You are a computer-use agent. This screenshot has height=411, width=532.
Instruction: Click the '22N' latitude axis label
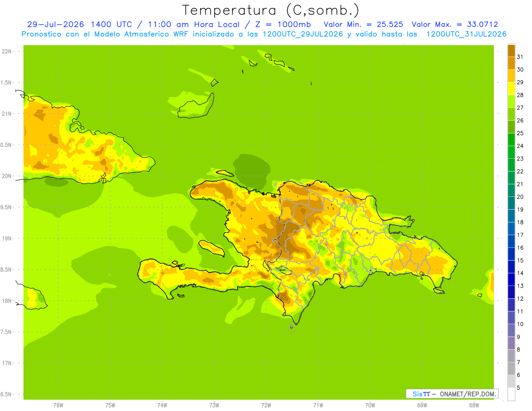(x=8, y=51)
